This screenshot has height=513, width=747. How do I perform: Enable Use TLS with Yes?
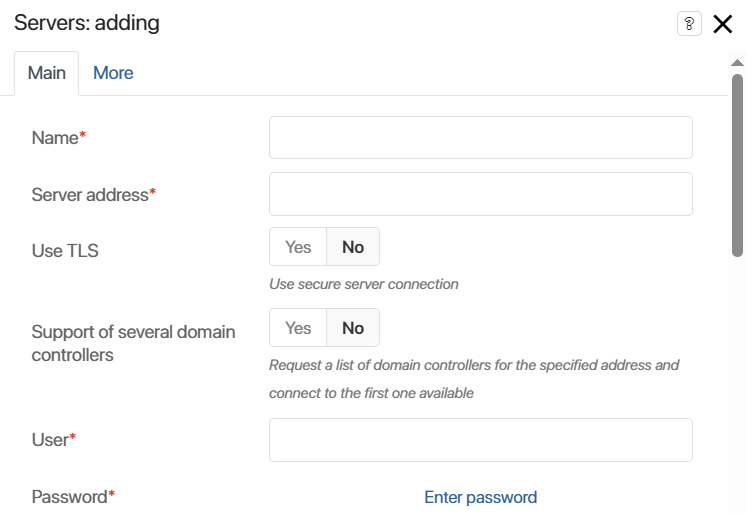click(298, 247)
